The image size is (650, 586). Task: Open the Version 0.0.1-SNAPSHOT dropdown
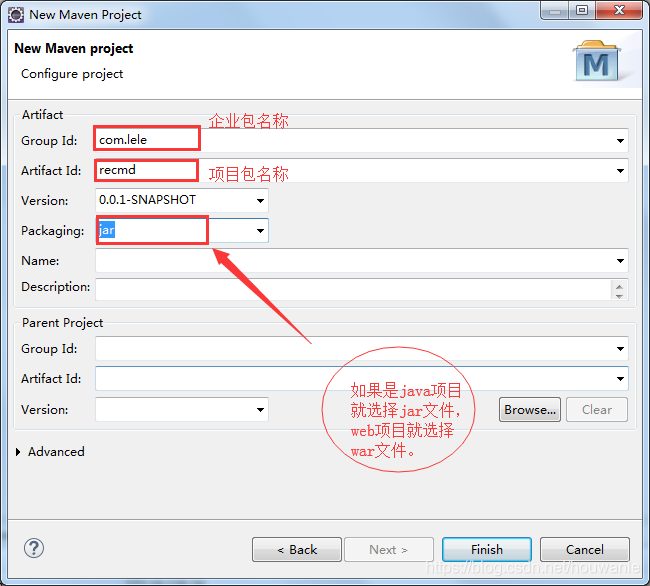point(260,201)
